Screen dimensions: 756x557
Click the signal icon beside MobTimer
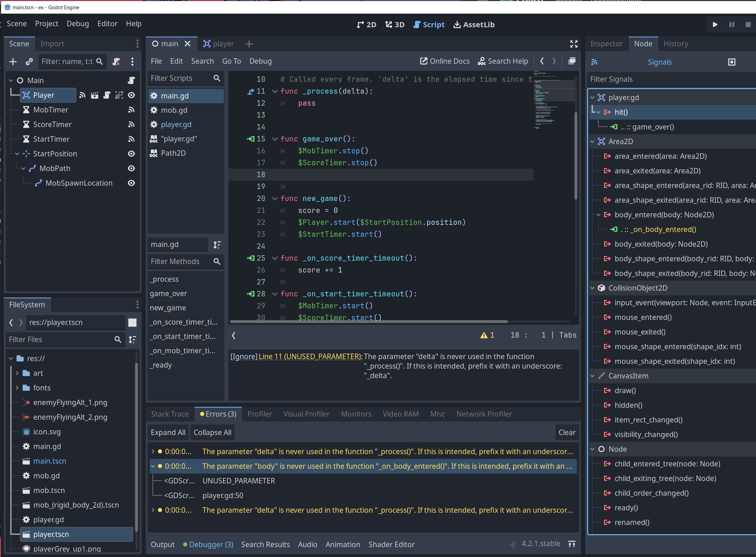[x=131, y=110]
